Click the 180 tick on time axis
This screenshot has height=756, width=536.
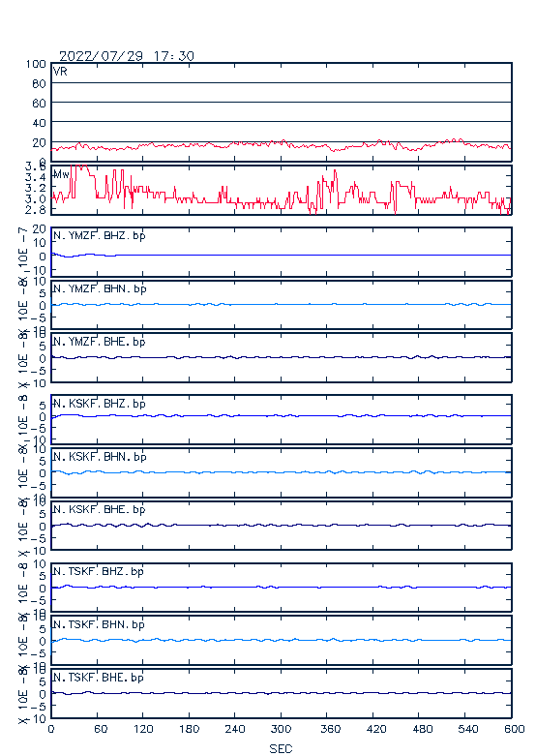point(189,729)
